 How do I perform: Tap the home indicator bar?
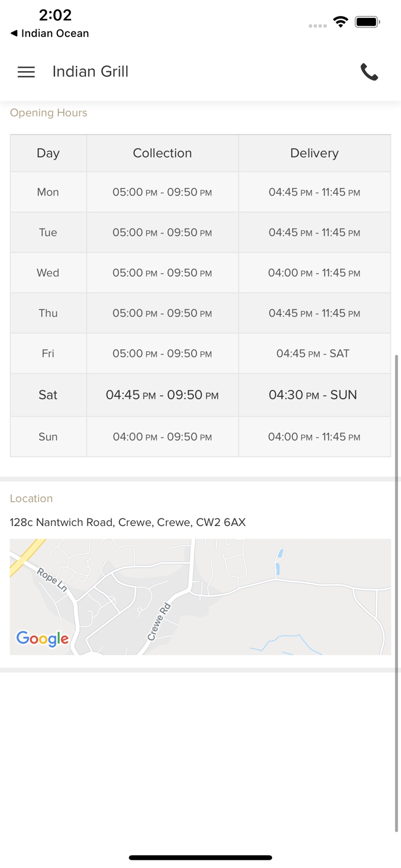200,858
